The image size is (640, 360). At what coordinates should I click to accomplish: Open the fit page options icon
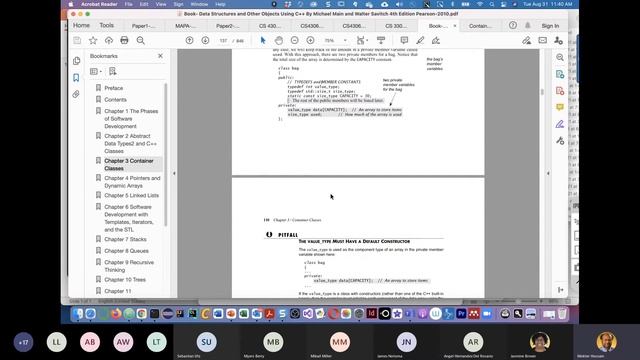point(362,40)
